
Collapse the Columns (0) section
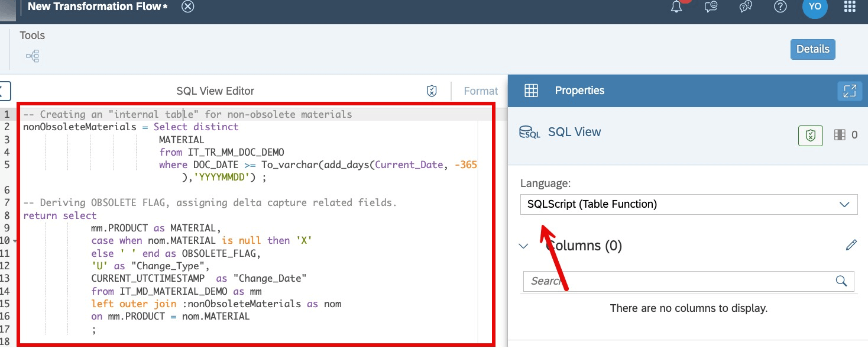(523, 246)
